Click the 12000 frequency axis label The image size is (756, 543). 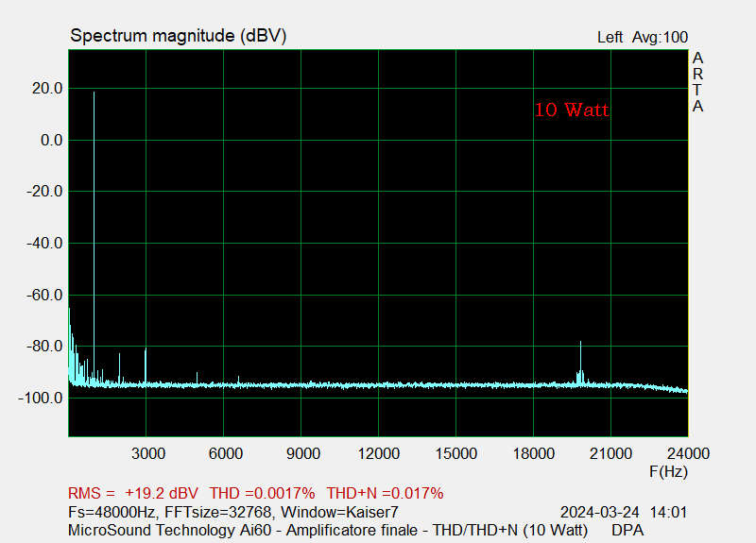(x=379, y=453)
